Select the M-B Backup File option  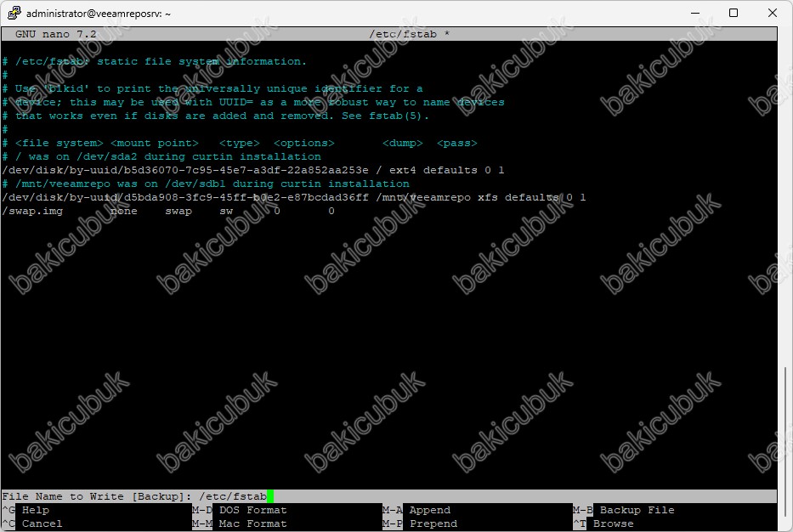coord(624,510)
